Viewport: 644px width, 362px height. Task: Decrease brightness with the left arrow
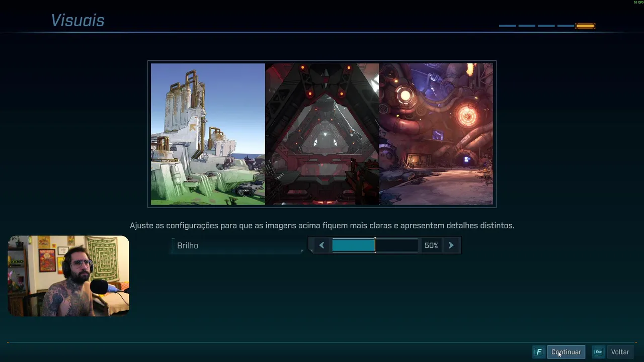(321, 245)
